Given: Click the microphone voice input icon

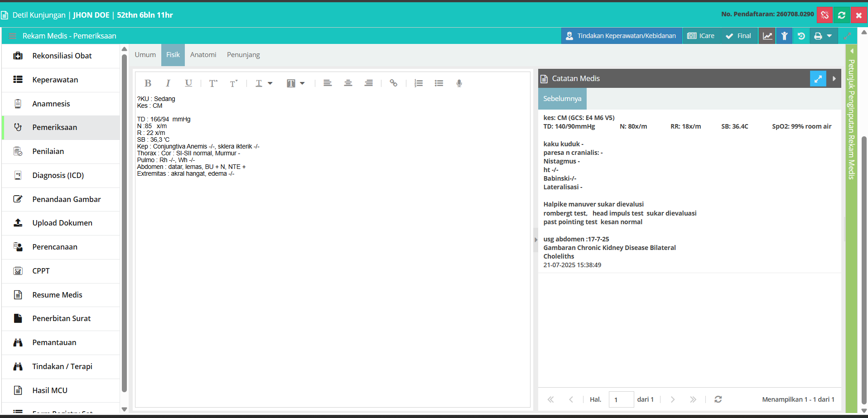Looking at the screenshot, I should pos(459,83).
